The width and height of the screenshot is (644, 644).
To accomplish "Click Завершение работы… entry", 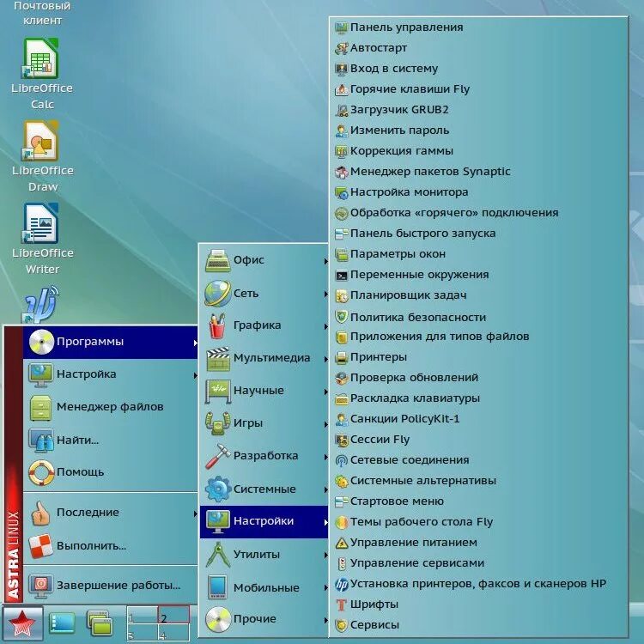I will coord(111,586).
